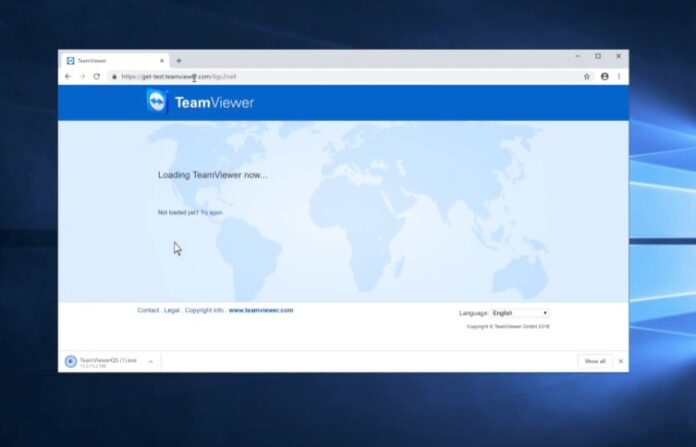Screen dimensions: 696x447
Task: Visit the www.teamviewer.com footer link
Action: point(261,310)
